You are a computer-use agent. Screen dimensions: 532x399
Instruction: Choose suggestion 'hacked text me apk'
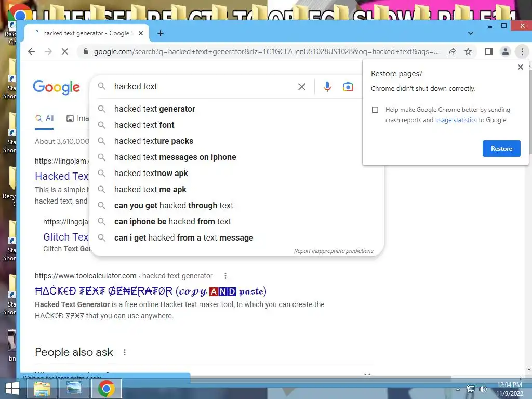(x=237, y=189)
